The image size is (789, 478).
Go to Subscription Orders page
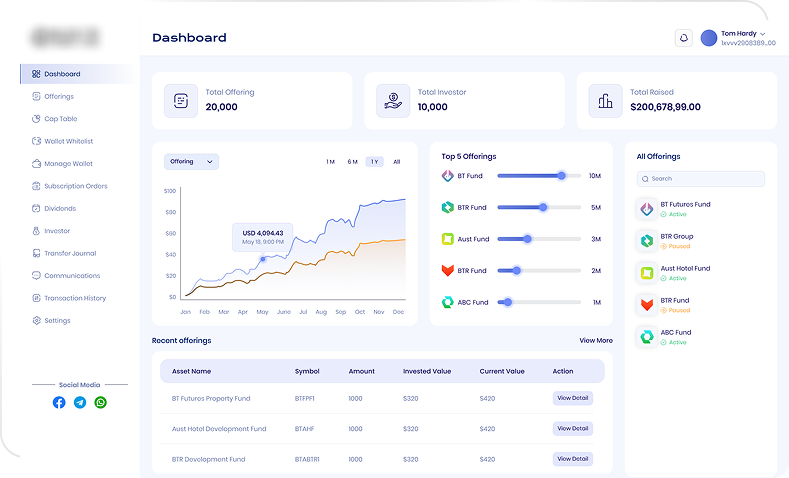(x=75, y=186)
